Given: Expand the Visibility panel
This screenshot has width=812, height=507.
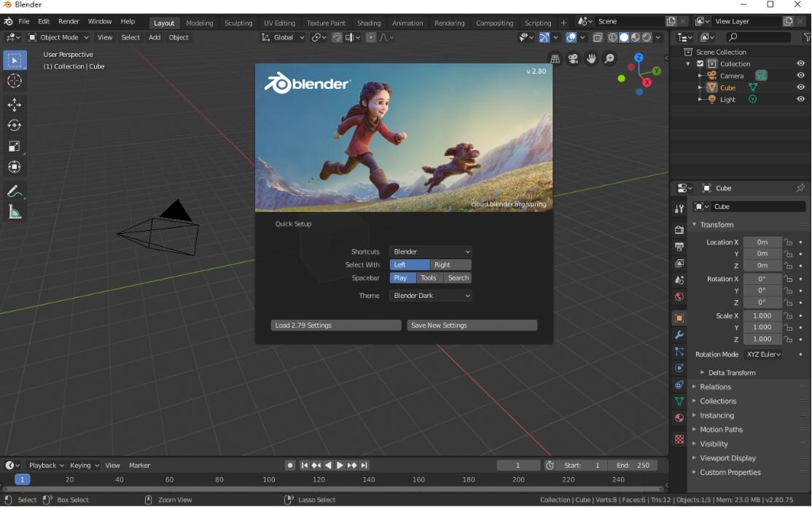Looking at the screenshot, I should (x=714, y=444).
